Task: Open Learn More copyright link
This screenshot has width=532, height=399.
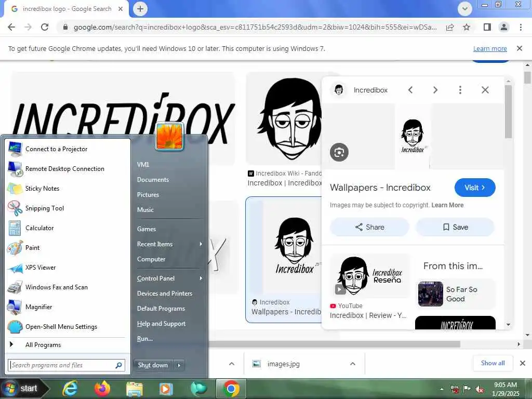Action: coord(447,205)
